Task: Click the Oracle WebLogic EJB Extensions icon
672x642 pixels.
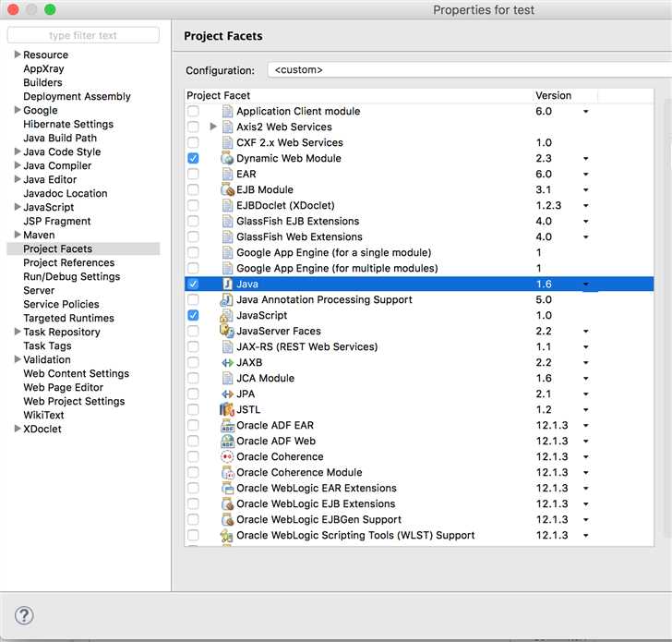Action: [x=227, y=504]
